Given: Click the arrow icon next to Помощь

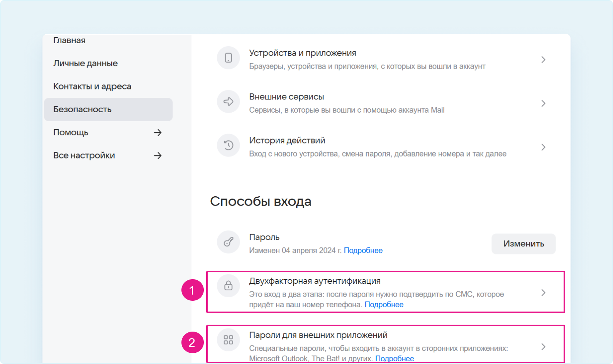Looking at the screenshot, I should click(x=157, y=133).
